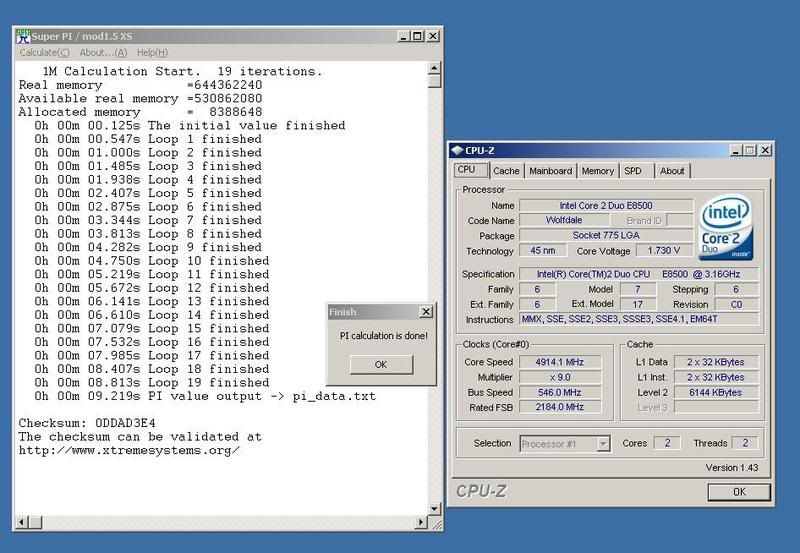Close the Finish dialog with its X
Image resolution: width=800 pixels, height=553 pixels.
(425, 312)
